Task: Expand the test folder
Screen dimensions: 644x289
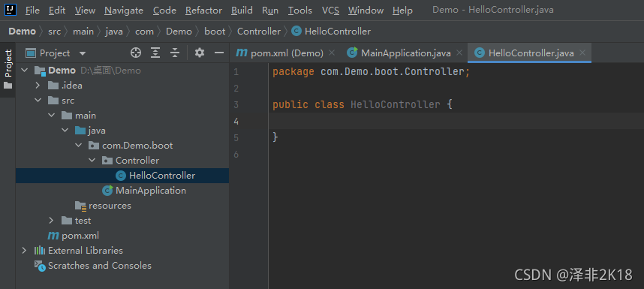Action: point(51,221)
